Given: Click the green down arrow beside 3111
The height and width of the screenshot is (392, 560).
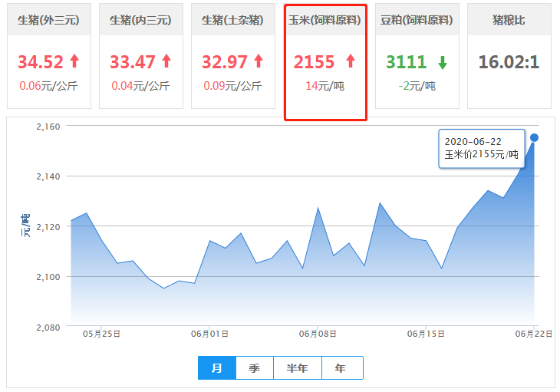Looking at the screenshot, I should (443, 61).
